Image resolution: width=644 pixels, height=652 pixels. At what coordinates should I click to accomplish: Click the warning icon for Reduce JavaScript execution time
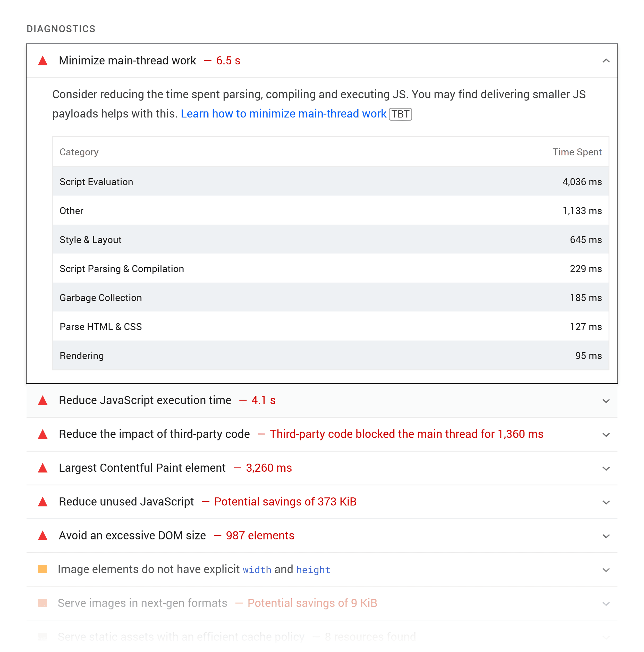(x=43, y=400)
